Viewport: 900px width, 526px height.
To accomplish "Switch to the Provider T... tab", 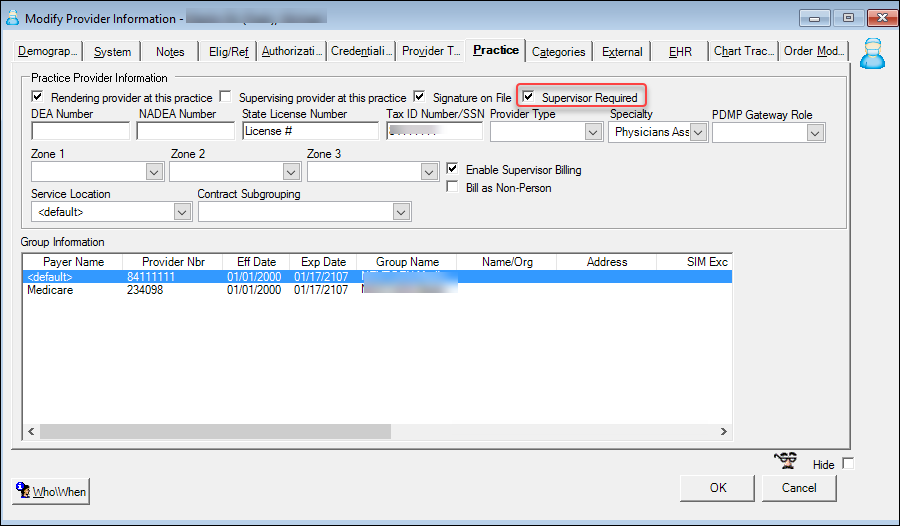I will click(x=431, y=51).
